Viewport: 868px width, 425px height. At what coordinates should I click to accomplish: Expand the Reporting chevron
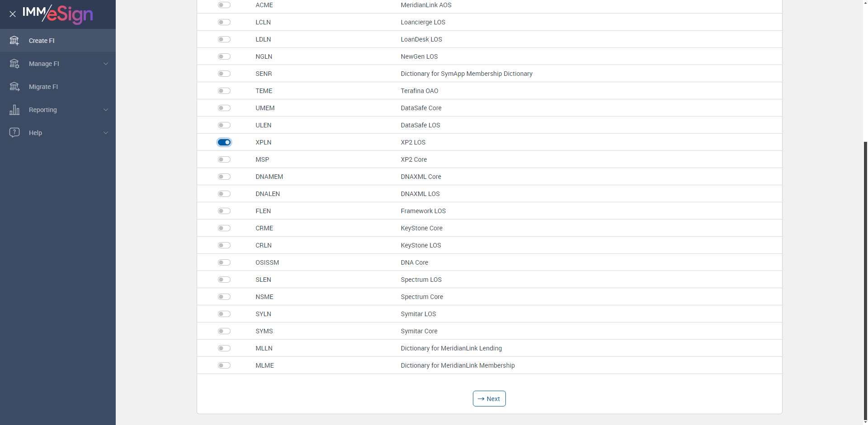[x=106, y=110]
